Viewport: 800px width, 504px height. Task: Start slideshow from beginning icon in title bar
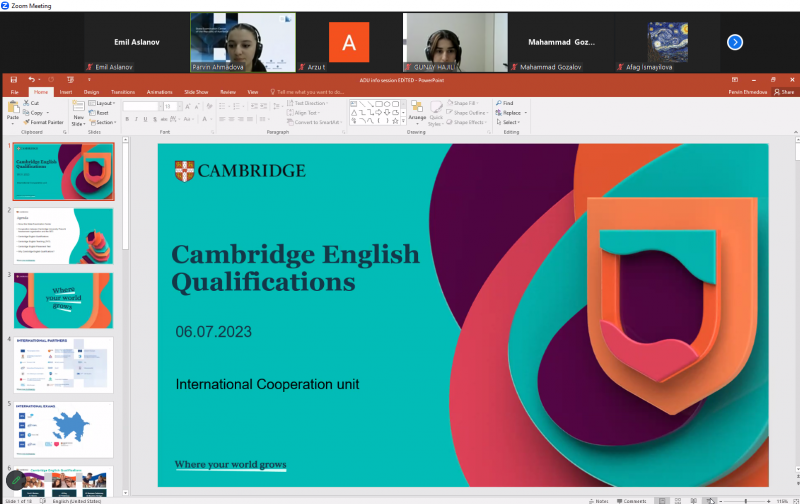point(70,80)
